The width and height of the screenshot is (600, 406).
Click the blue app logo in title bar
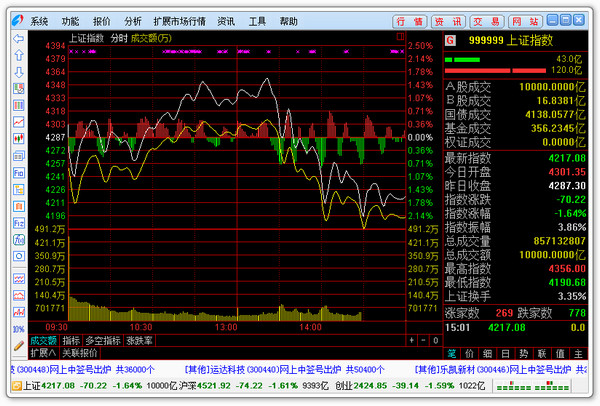coord(18,21)
